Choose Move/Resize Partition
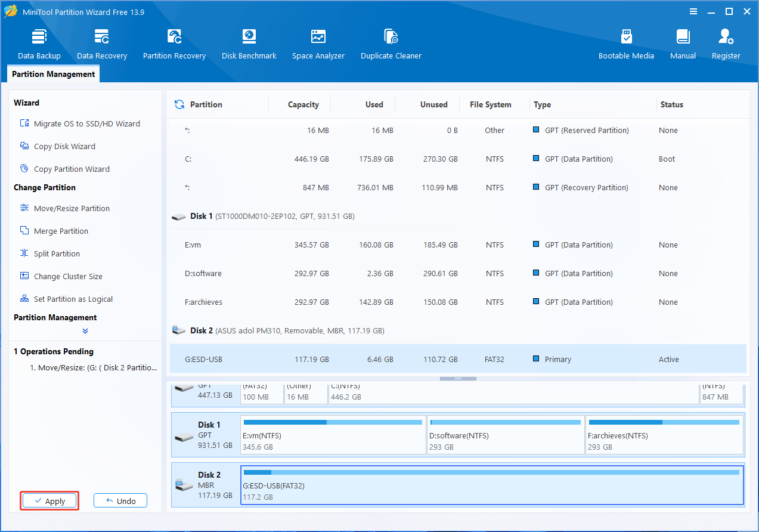This screenshot has width=759, height=532. pos(64,208)
